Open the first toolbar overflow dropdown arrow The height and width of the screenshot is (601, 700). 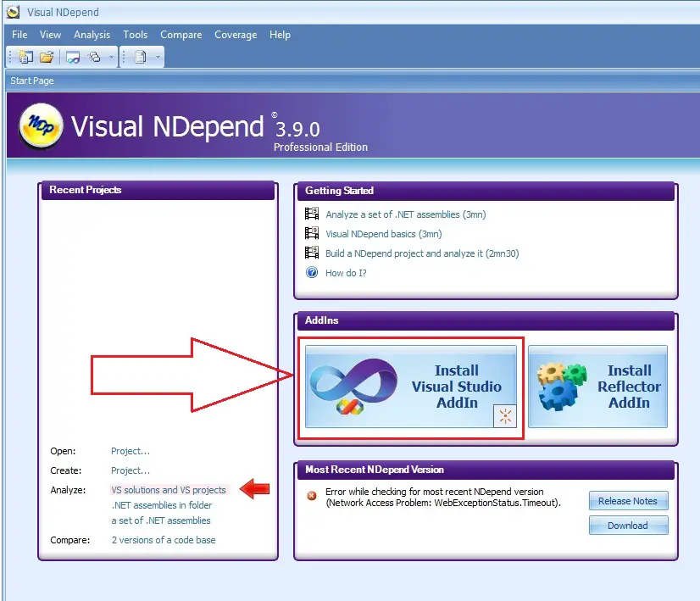(111, 57)
